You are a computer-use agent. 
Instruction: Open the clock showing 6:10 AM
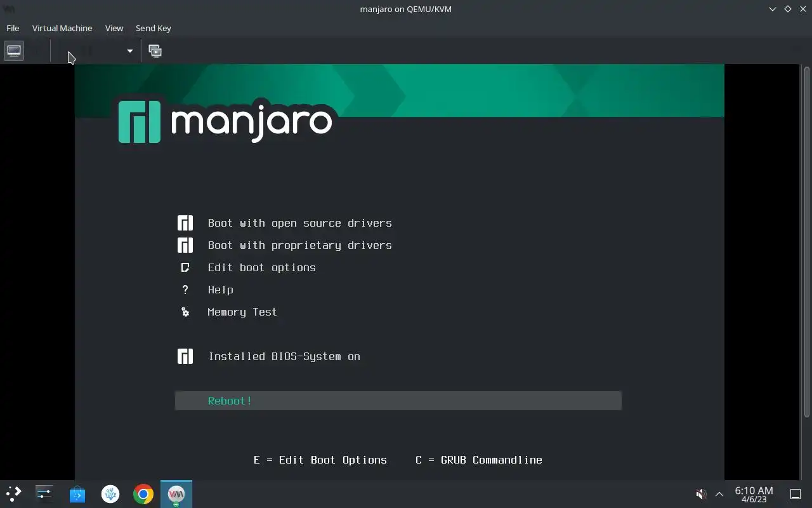(754, 494)
